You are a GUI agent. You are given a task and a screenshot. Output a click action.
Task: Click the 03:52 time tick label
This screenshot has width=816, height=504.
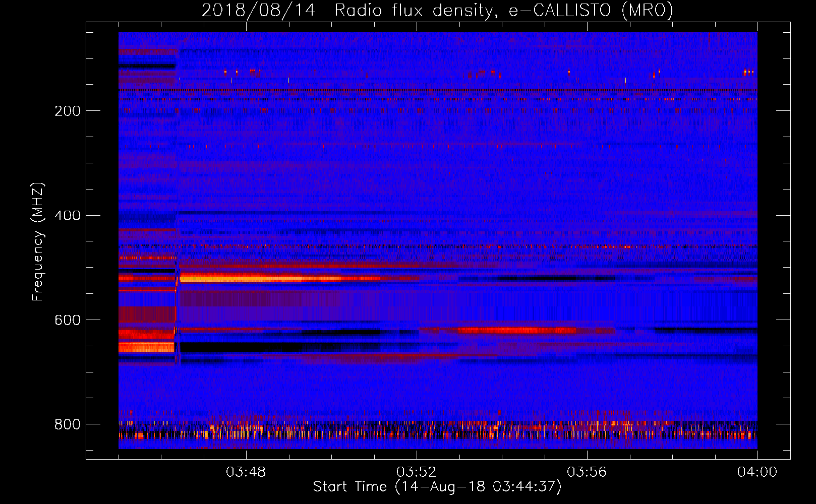pyautogui.click(x=417, y=472)
